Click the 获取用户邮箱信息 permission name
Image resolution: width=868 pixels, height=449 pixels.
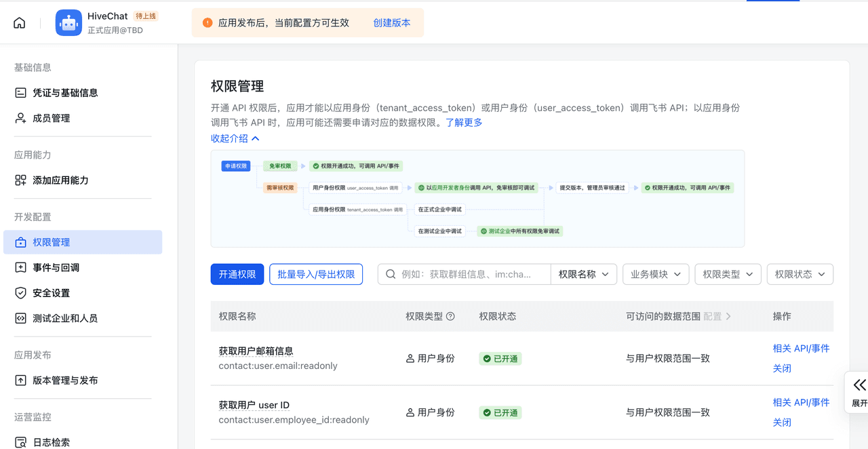(256, 351)
